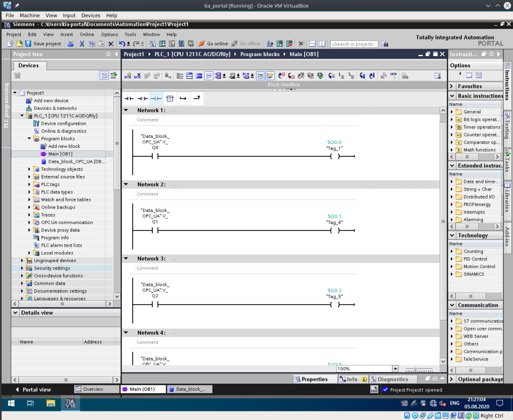This screenshot has width=513, height=420.
Task: Collapse the Project tree panel arrow
Action: click(x=116, y=54)
